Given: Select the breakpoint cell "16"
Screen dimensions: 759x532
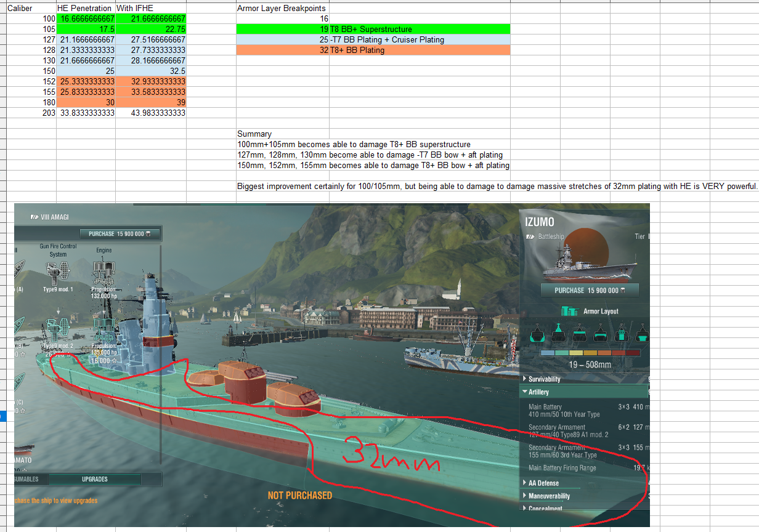Looking at the screenshot, I should pos(282,19).
